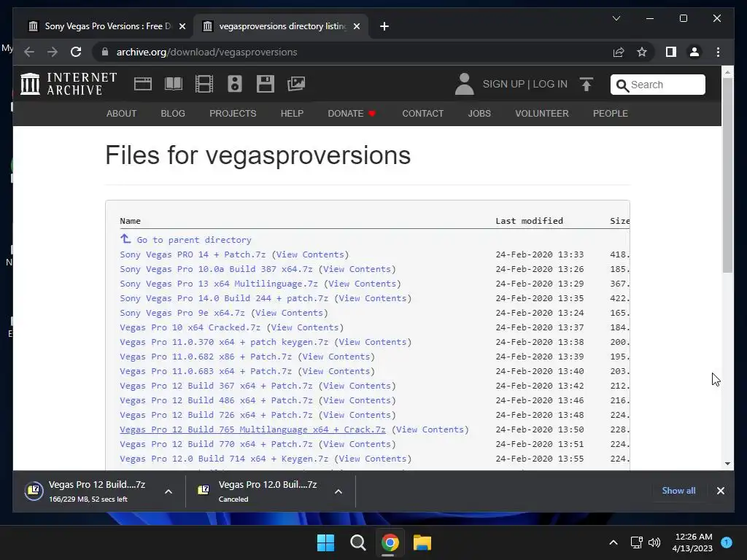
Task: Open the Texts book icon
Action: pos(174,84)
